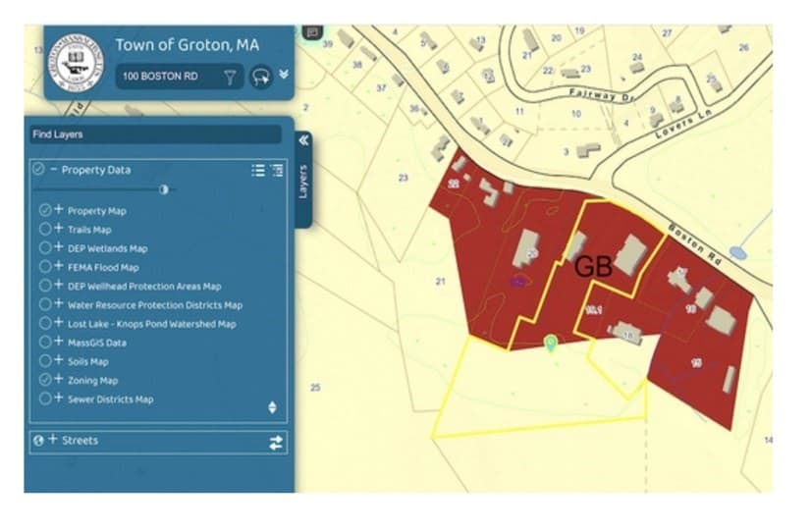Screen dimensions: 811x532
Task: Enable DEP Wellhead Protection Areas Map
Action: coord(45,286)
